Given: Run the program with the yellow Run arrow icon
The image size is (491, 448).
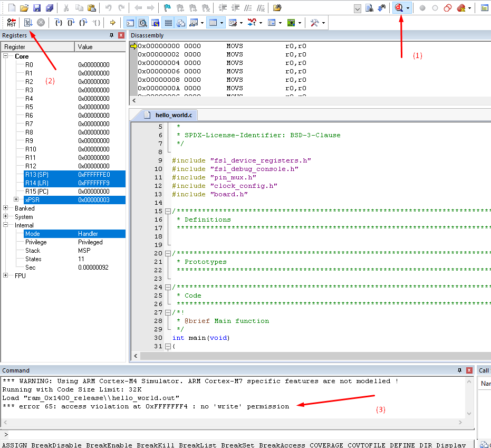Looking at the screenshot, I should pyautogui.click(x=112, y=22).
